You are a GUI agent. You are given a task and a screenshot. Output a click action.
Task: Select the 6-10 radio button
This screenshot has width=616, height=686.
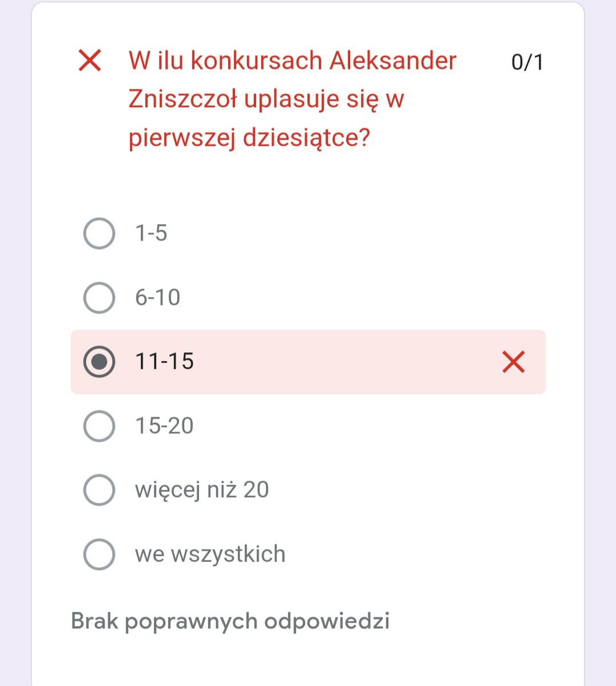click(x=99, y=297)
